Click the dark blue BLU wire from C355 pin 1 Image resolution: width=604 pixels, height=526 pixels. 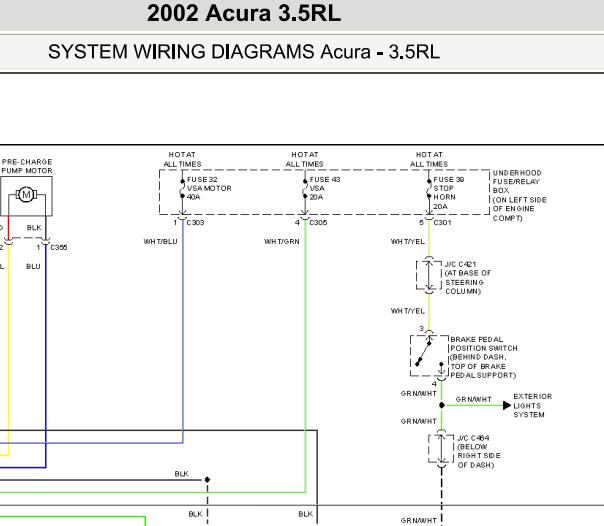(46, 354)
